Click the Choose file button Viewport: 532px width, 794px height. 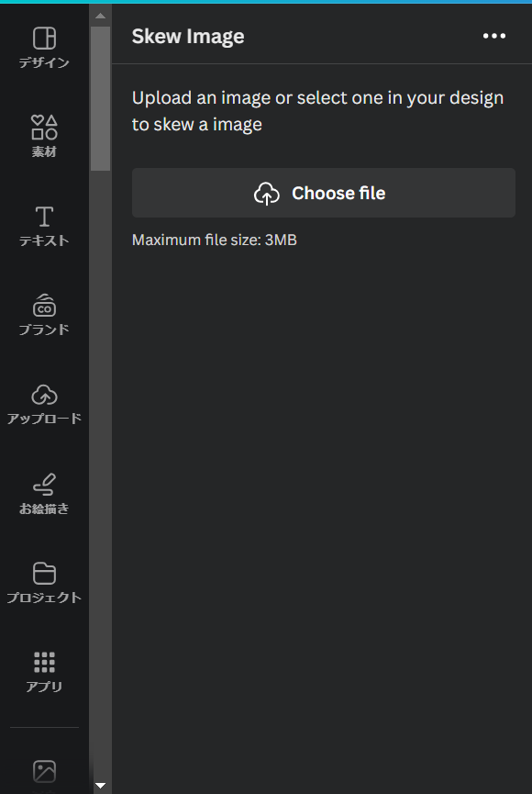click(x=324, y=193)
